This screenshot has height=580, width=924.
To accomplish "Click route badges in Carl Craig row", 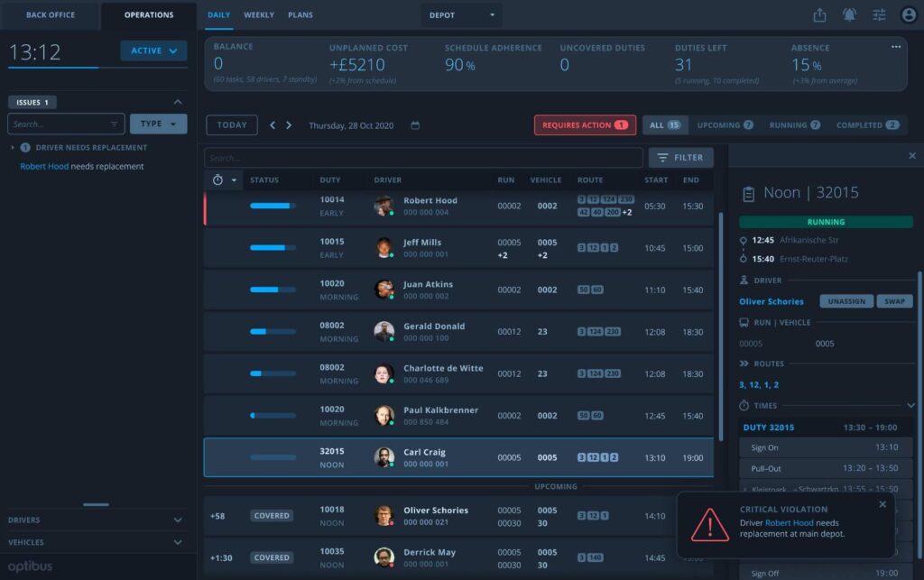I will tap(597, 457).
